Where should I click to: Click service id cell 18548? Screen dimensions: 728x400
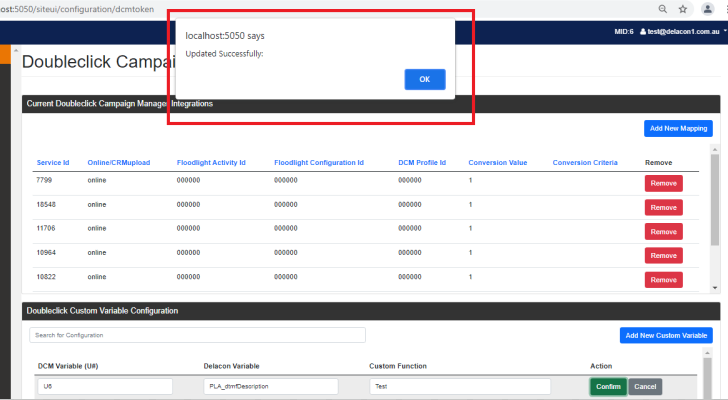[x=46, y=205]
